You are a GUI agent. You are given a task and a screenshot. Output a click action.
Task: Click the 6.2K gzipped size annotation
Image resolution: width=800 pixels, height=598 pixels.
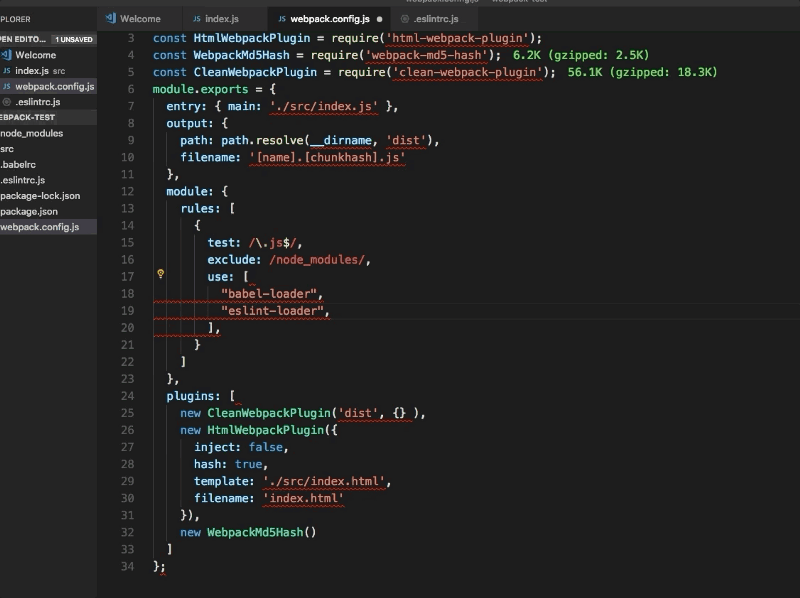point(581,55)
